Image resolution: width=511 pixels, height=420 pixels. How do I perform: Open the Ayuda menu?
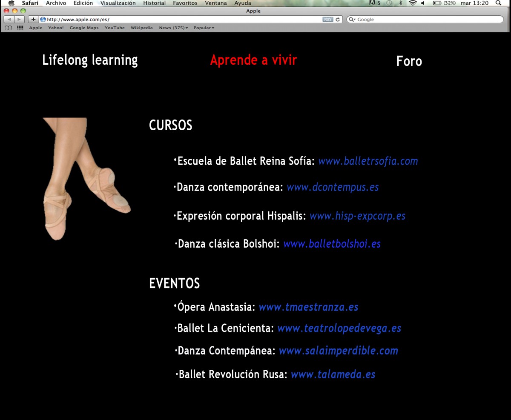pos(243,3)
